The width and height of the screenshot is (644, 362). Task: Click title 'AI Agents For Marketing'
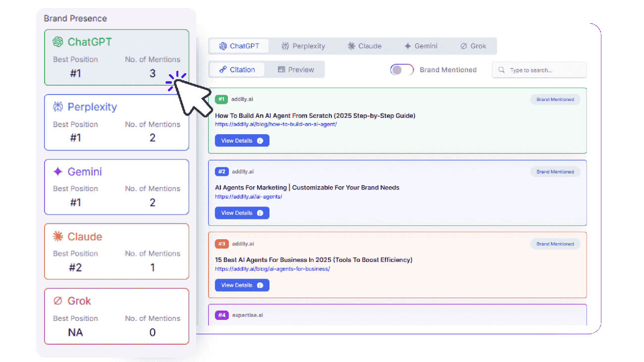tap(307, 188)
